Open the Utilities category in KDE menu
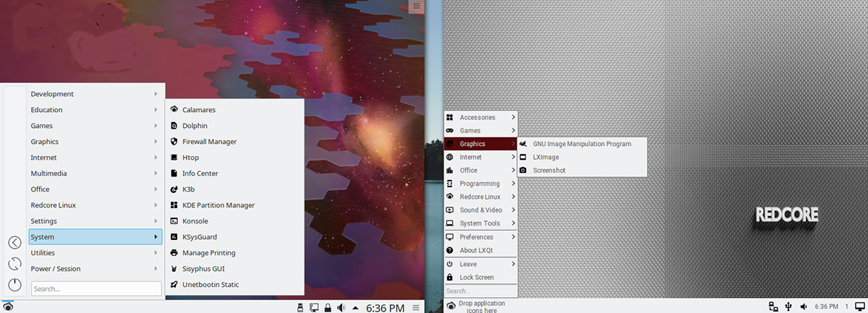The width and height of the screenshot is (868, 313). pyautogui.click(x=95, y=253)
